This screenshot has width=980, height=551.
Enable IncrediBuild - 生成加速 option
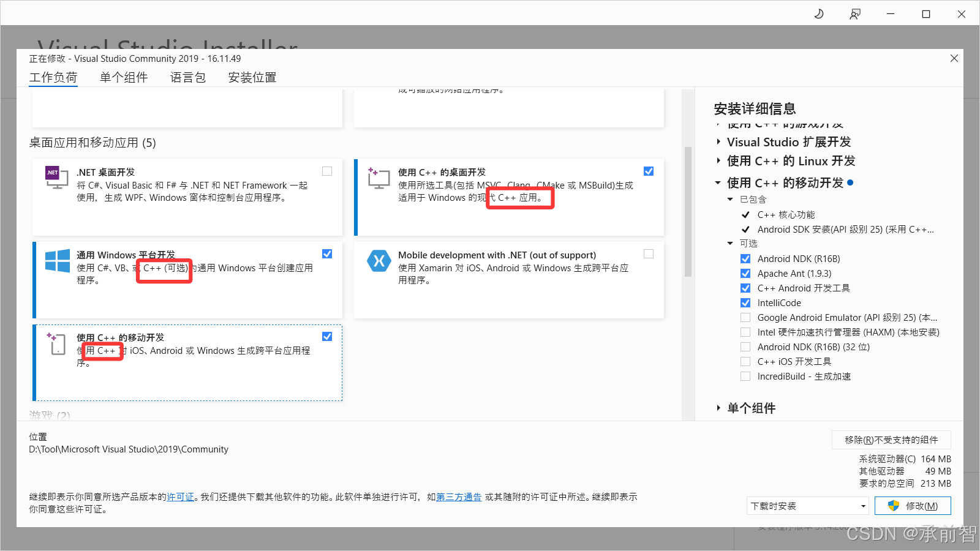click(x=745, y=377)
